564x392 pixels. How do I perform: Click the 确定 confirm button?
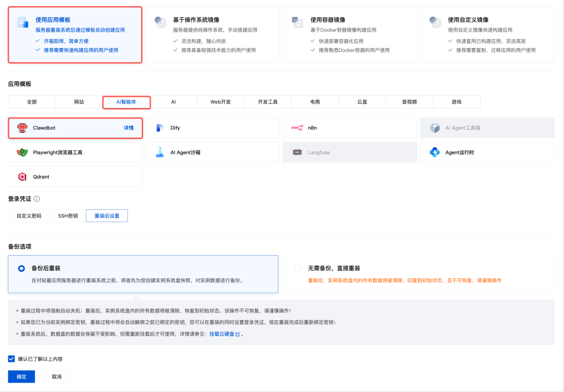pos(21,376)
